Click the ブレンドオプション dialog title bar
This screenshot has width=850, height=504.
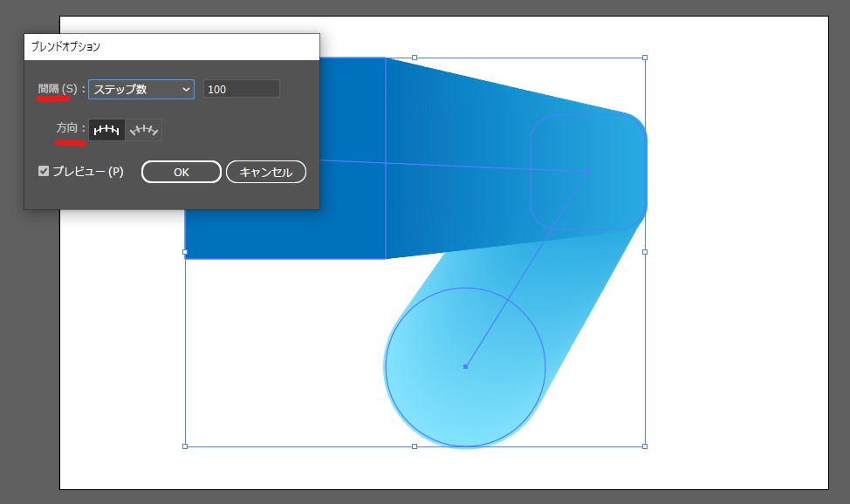172,46
